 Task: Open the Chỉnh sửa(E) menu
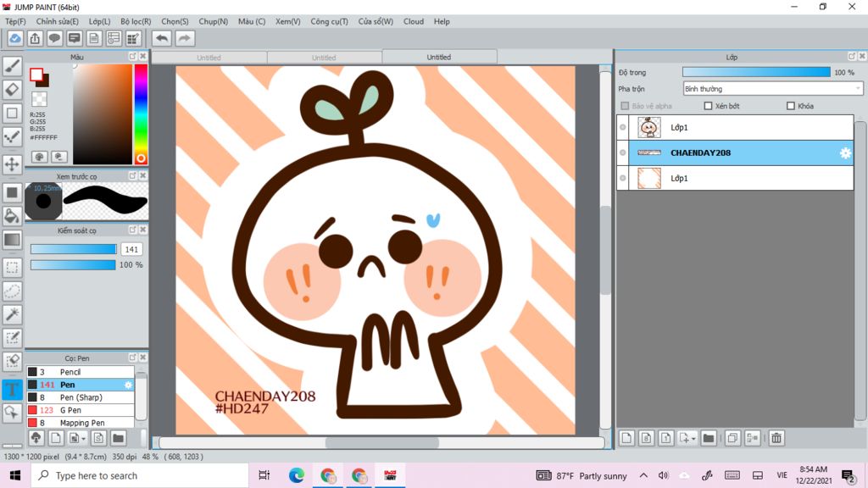pyautogui.click(x=58, y=21)
